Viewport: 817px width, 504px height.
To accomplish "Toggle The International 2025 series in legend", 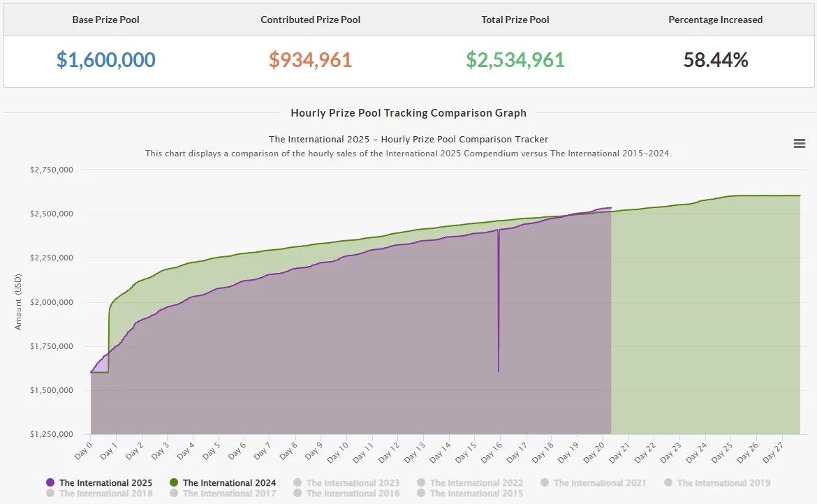I will point(100,483).
